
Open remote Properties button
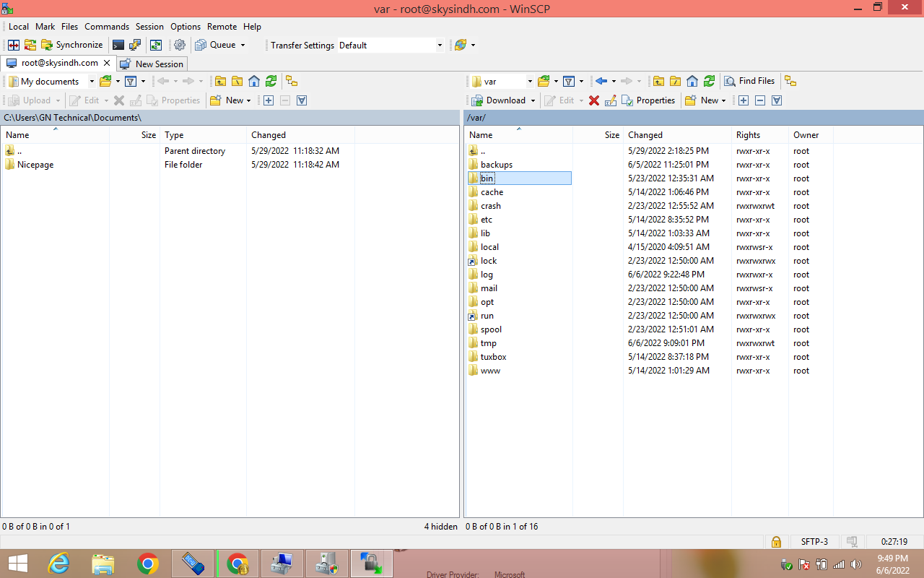(x=648, y=100)
